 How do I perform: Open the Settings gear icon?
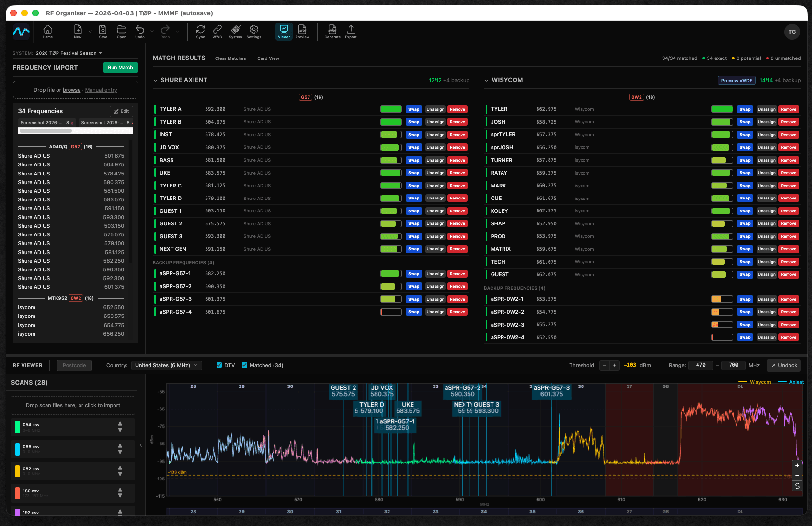coord(254,32)
